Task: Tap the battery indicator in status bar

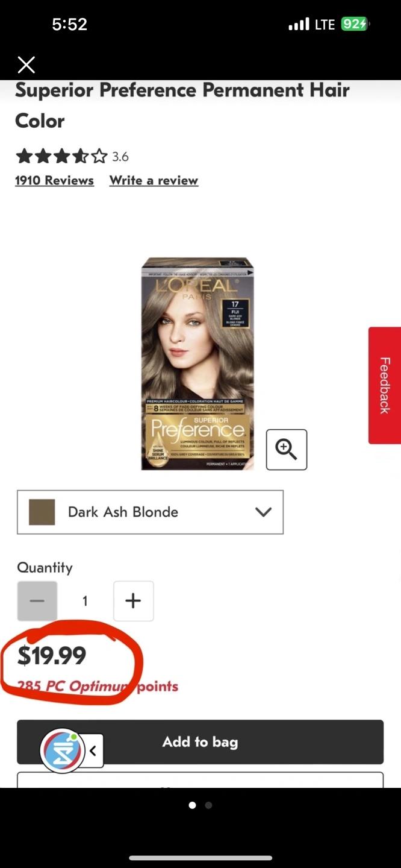Action: pyautogui.click(x=355, y=24)
